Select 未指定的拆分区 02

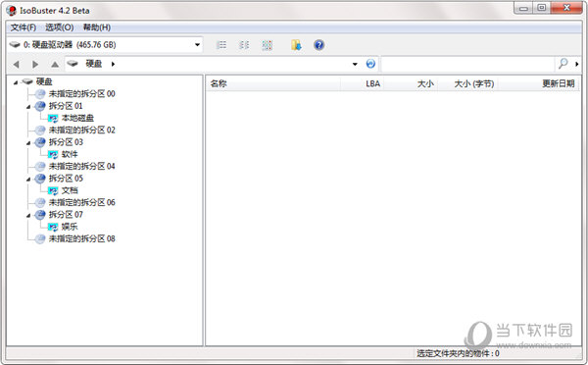81,130
